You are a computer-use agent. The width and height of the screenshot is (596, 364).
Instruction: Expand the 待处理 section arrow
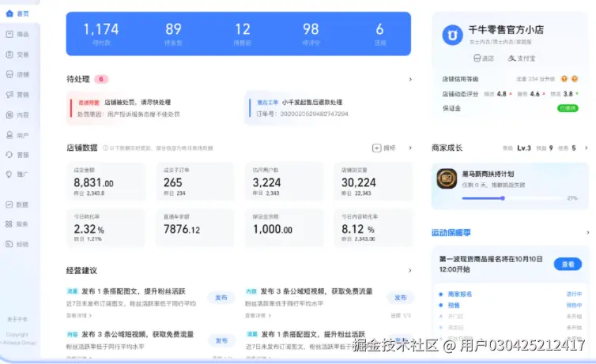tap(410, 79)
